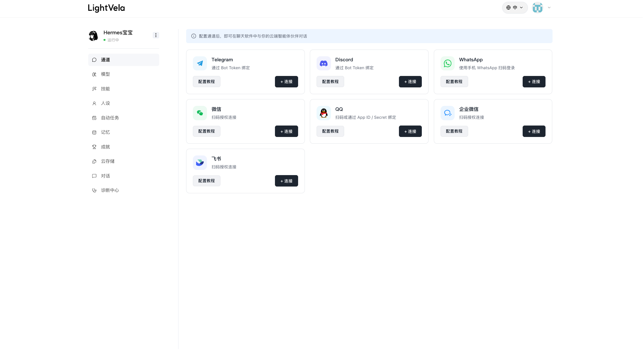Open 配置教程 for 微信
This screenshot has width=644, height=354.
coord(207,131)
